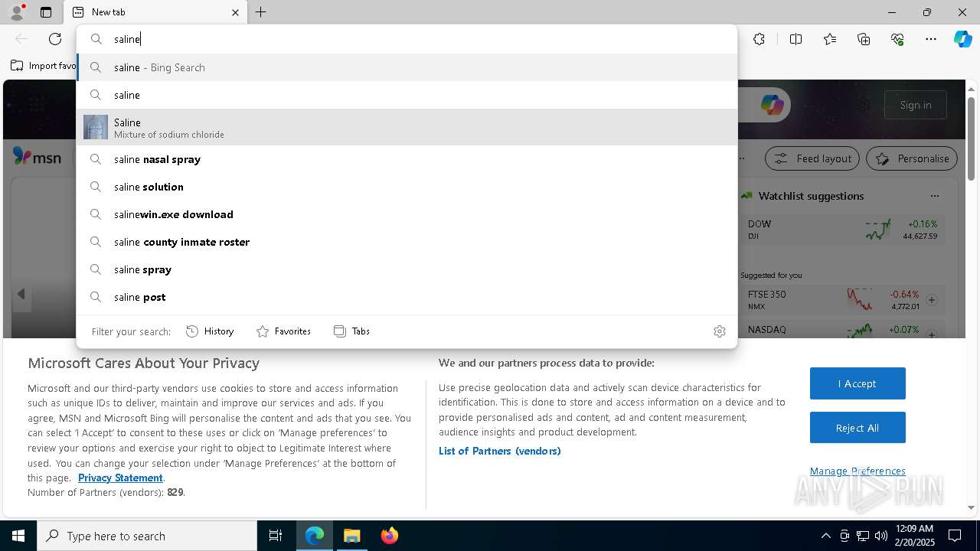This screenshot has height=551, width=980.
Task: Select 'saline solution' suggestion
Action: click(407, 187)
